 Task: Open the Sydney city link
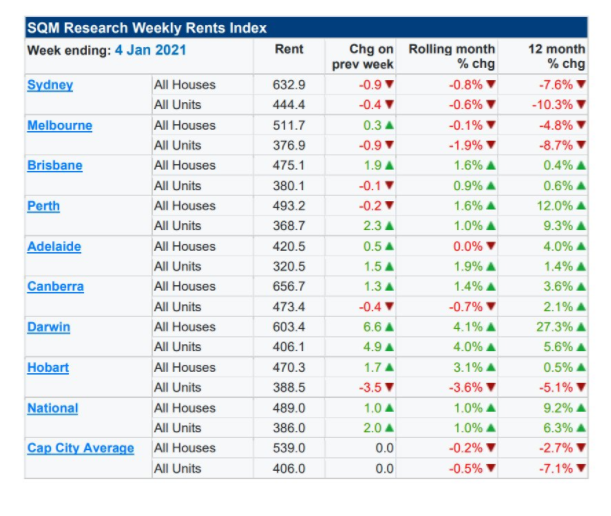[x=50, y=85]
